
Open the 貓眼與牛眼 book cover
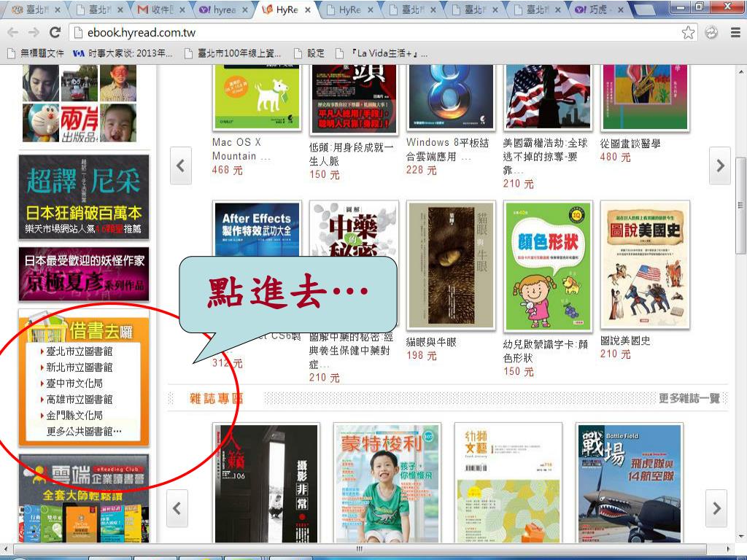coord(451,265)
